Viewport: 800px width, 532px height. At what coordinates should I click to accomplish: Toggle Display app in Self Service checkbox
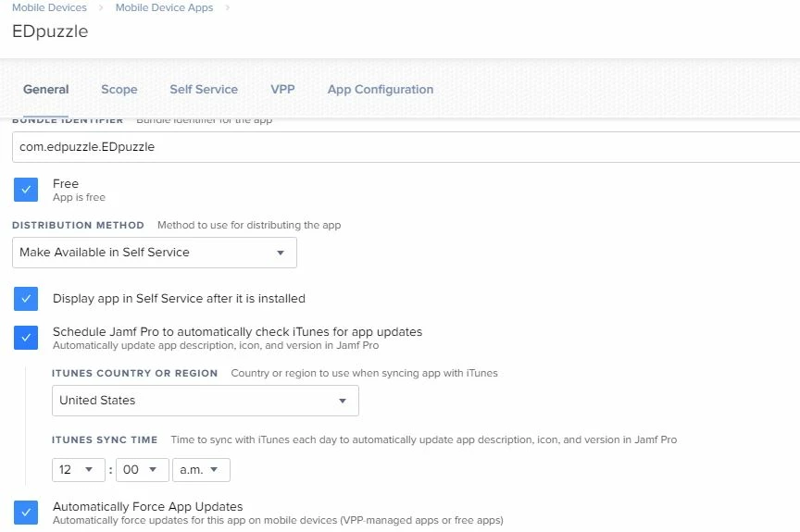pyautogui.click(x=26, y=299)
